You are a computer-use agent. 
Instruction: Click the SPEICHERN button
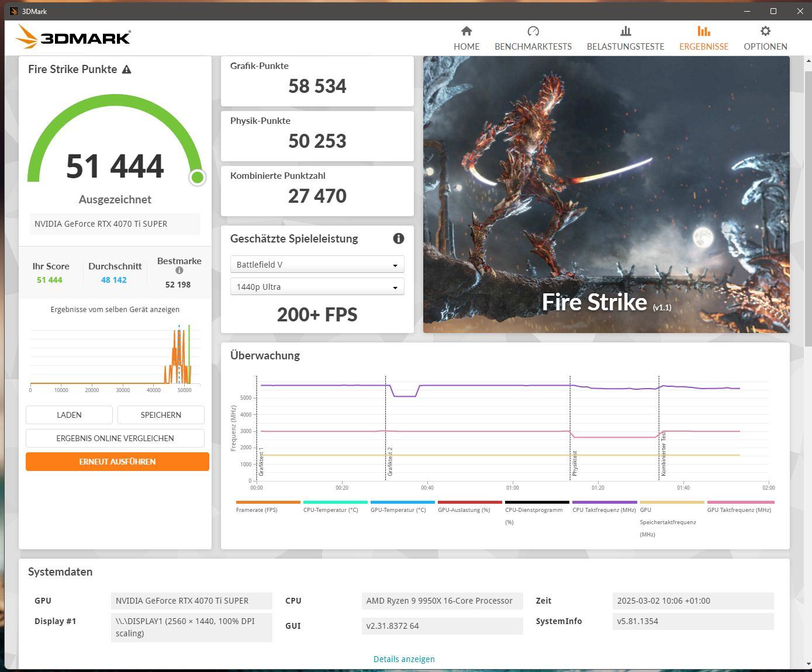[x=161, y=415]
